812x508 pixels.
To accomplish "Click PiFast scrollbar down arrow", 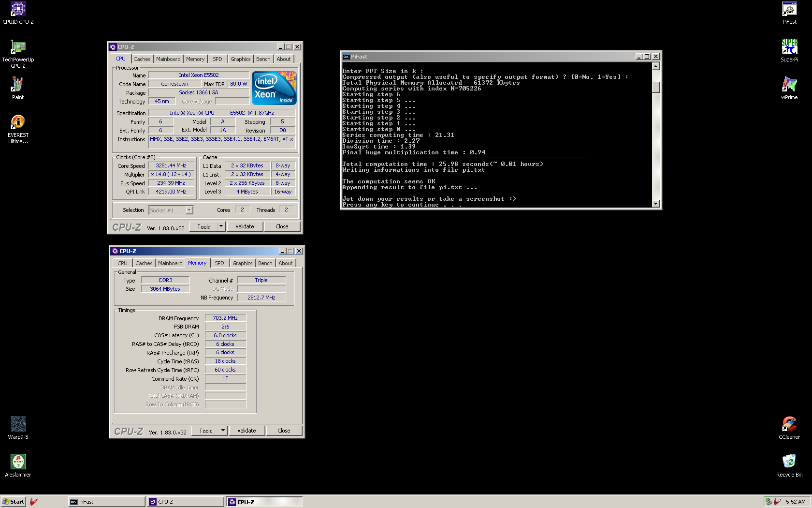I will (x=656, y=204).
